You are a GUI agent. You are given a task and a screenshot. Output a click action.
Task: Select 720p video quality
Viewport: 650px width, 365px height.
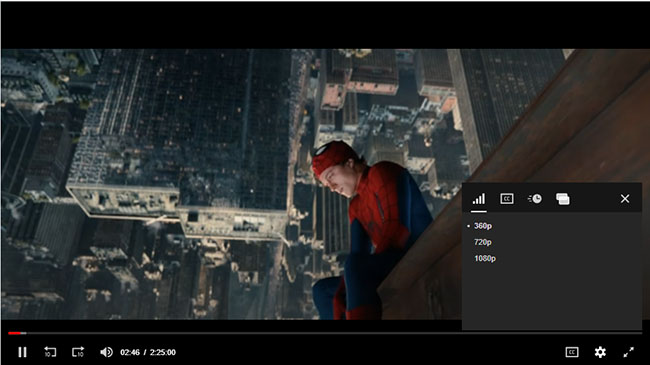click(483, 242)
